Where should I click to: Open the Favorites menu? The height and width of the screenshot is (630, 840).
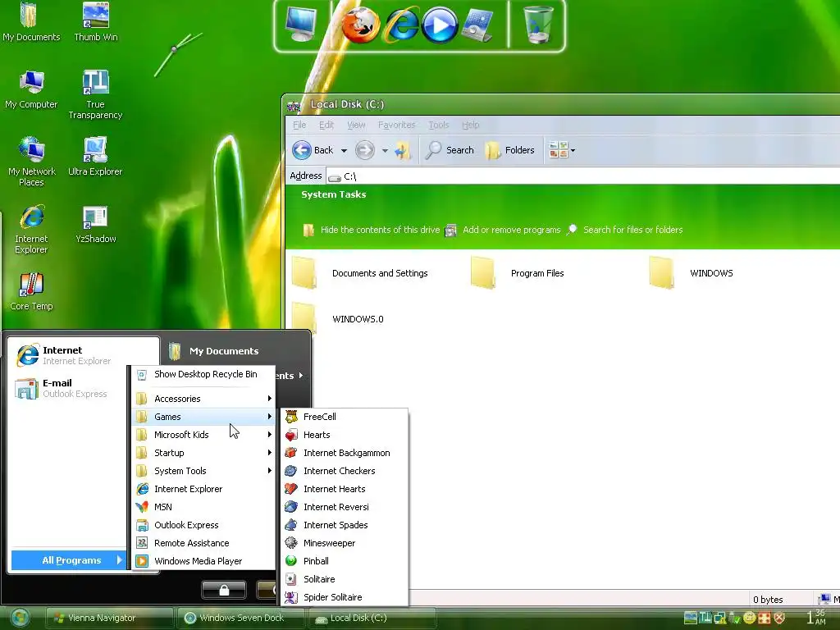tap(396, 125)
